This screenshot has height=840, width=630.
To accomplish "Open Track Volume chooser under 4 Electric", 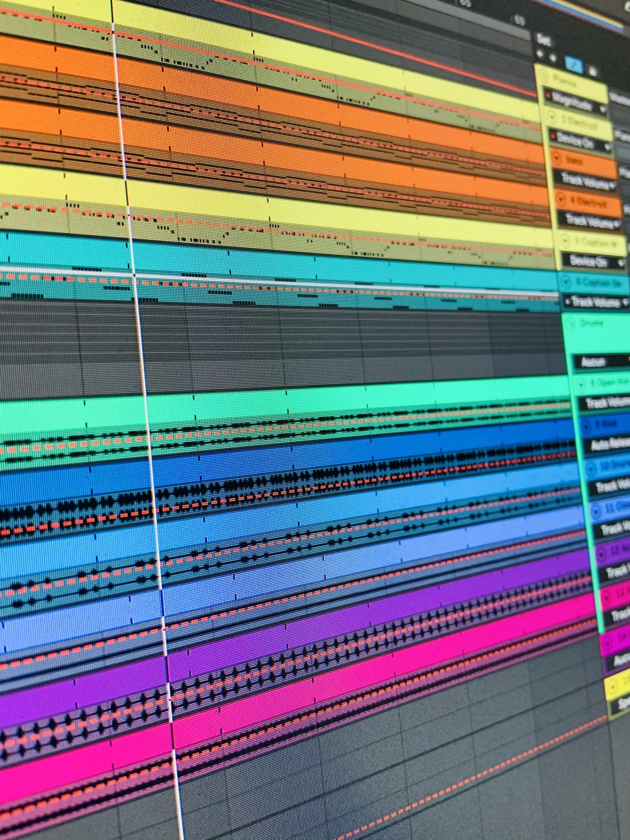I will pos(590,220).
